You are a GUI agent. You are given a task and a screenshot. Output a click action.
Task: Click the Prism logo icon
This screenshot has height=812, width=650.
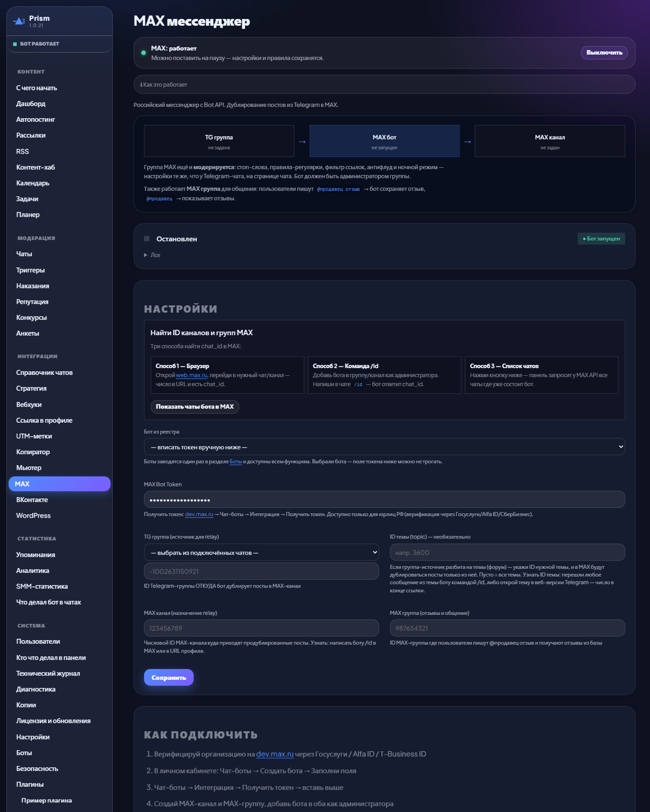click(19, 21)
